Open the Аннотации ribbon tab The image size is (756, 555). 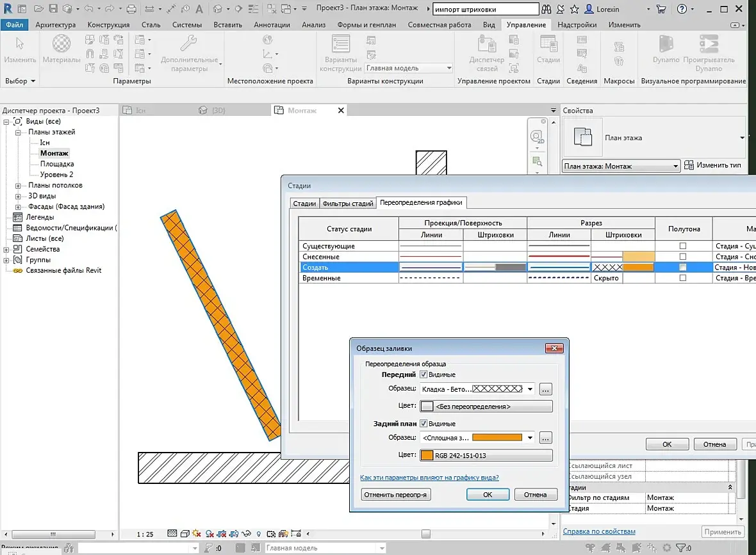pyautogui.click(x=272, y=25)
